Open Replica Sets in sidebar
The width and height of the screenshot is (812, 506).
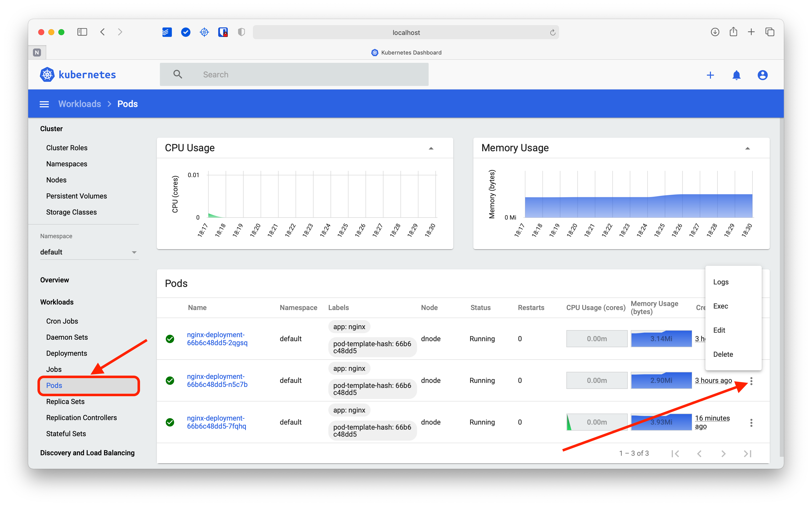pyautogui.click(x=65, y=401)
